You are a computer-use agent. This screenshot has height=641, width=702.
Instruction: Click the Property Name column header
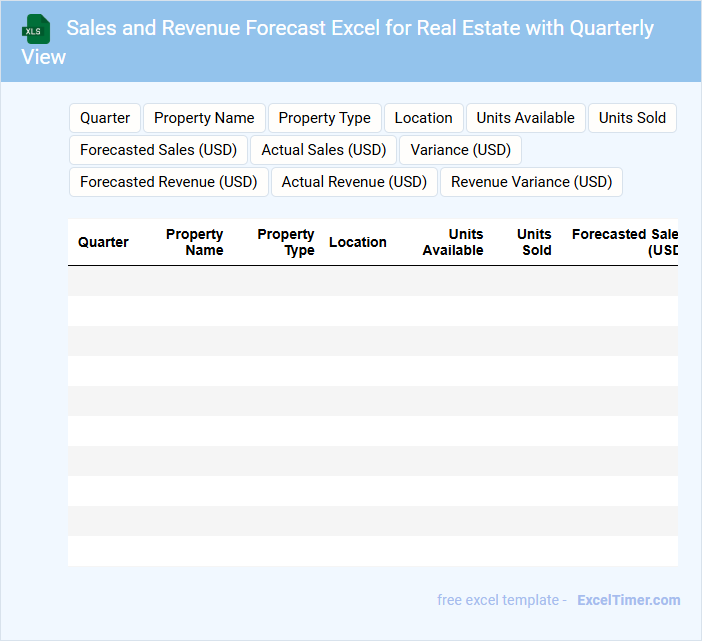click(195, 242)
